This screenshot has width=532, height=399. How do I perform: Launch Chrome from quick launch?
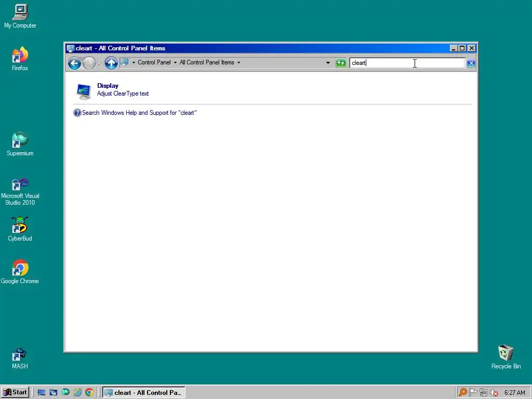coord(89,393)
